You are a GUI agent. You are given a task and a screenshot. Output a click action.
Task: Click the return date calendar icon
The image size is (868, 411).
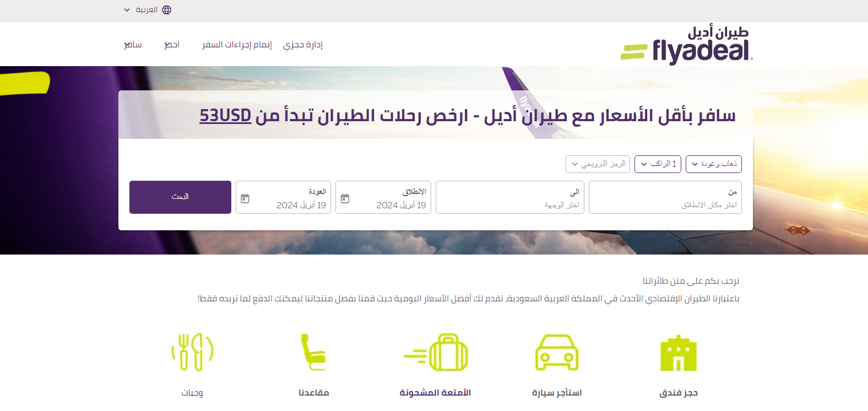coord(245,198)
